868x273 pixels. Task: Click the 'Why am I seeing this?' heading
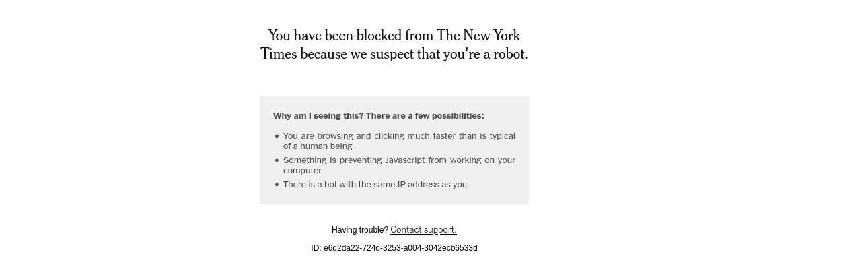point(318,116)
